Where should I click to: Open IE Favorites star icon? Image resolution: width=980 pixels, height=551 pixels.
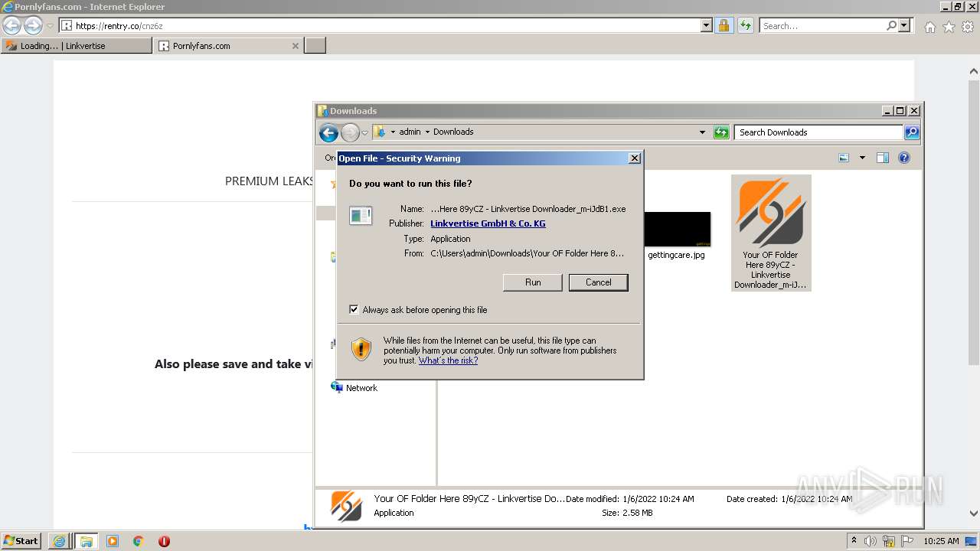(949, 27)
